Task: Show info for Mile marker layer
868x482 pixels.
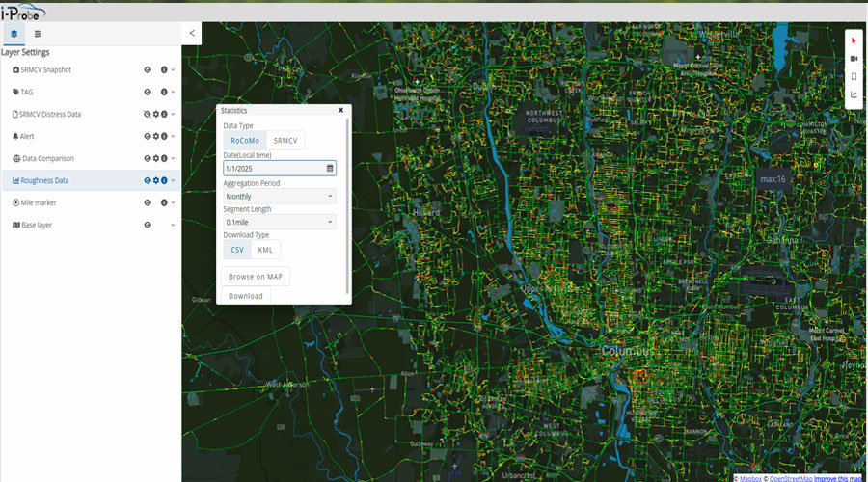Action: point(164,202)
